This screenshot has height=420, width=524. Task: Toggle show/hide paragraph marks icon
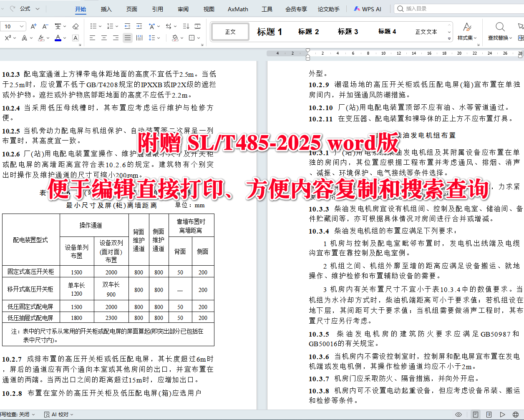point(198,26)
